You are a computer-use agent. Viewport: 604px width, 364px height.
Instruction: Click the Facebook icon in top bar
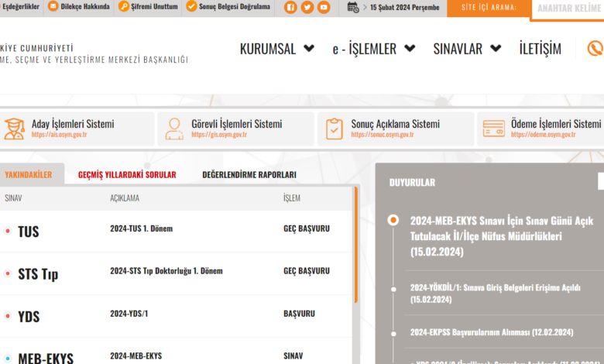click(290, 8)
